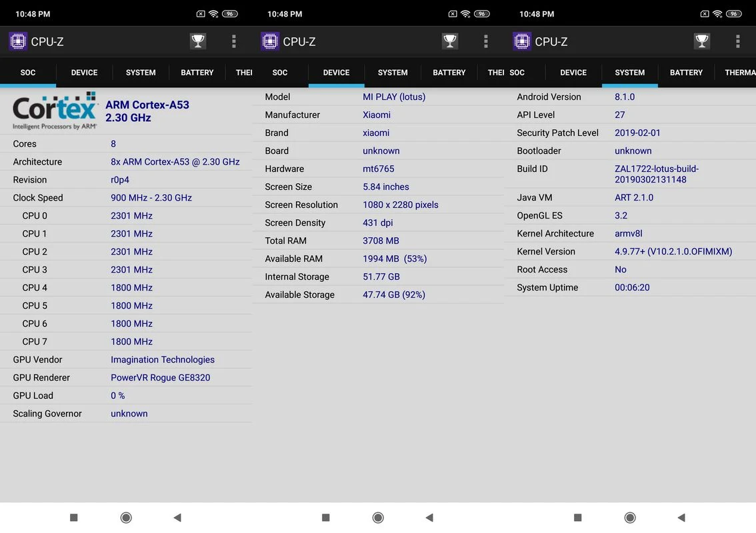Click CPU-Z app logo in right screen
The image size is (756, 533).
(x=522, y=41)
